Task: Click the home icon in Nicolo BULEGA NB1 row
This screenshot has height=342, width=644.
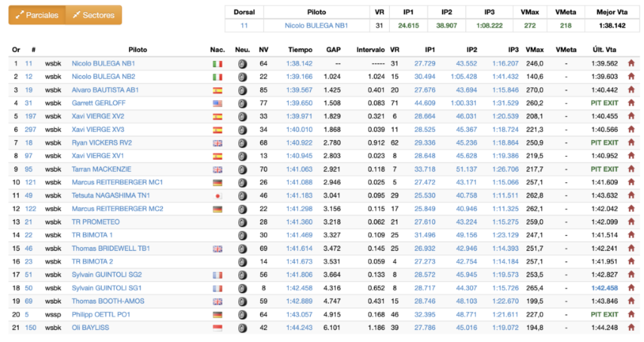Action: tap(631, 63)
